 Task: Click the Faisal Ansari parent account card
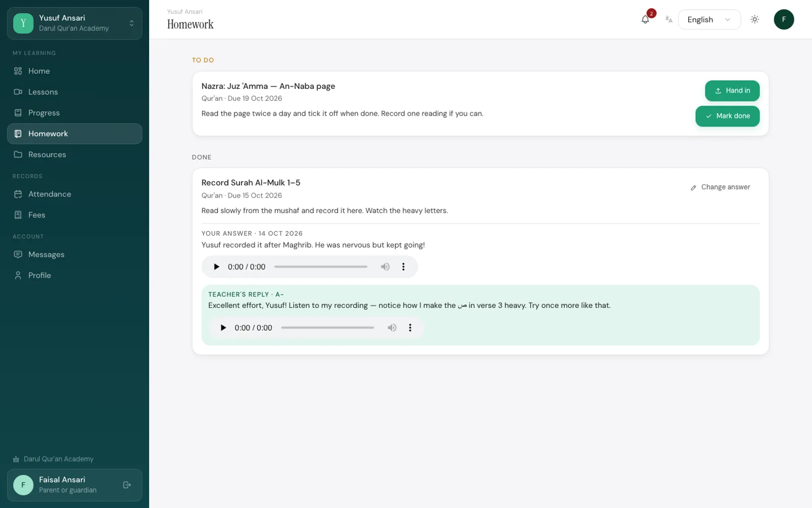click(x=75, y=485)
